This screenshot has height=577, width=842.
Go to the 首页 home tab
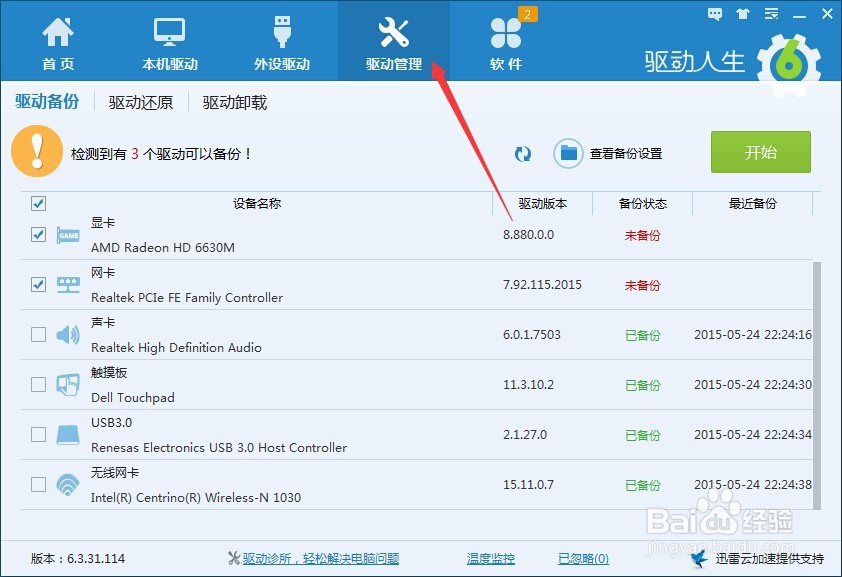point(58,40)
